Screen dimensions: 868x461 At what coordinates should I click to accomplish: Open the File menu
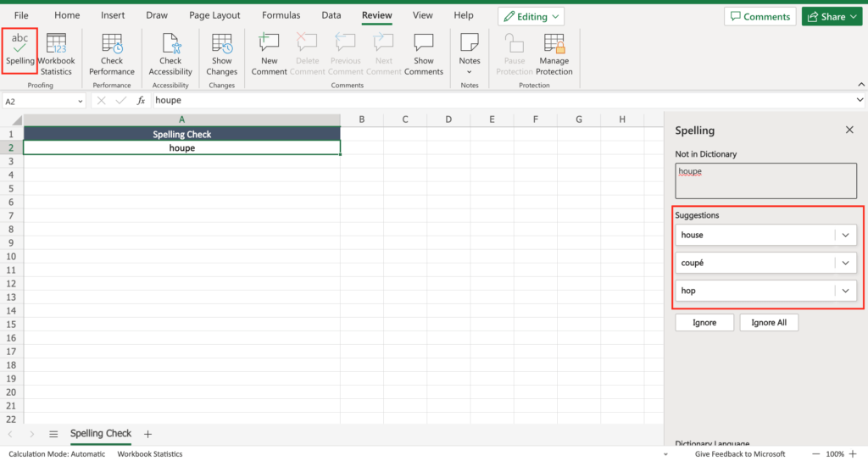(x=21, y=15)
